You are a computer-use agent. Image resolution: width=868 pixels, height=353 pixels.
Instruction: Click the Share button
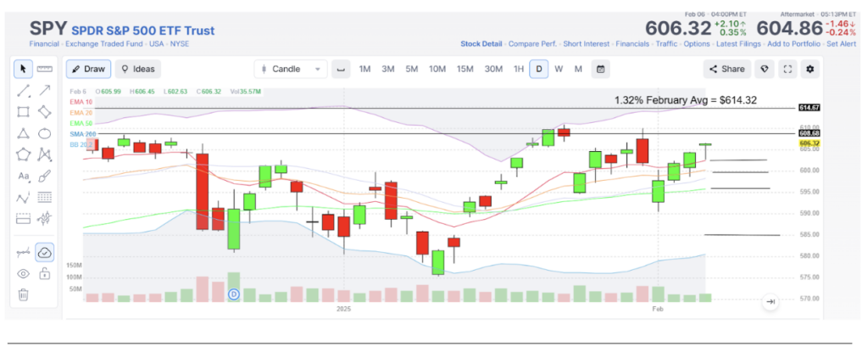coord(727,70)
